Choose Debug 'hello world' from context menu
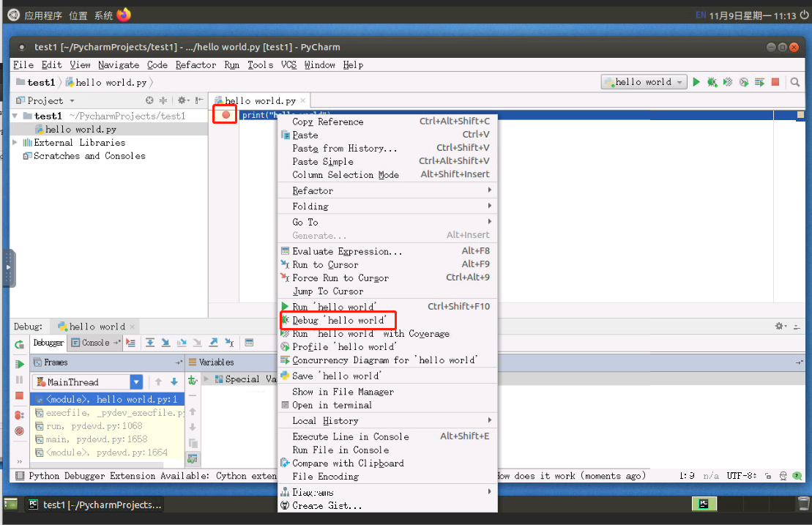Screen dimensions: 812x525 tap(387, 320)
